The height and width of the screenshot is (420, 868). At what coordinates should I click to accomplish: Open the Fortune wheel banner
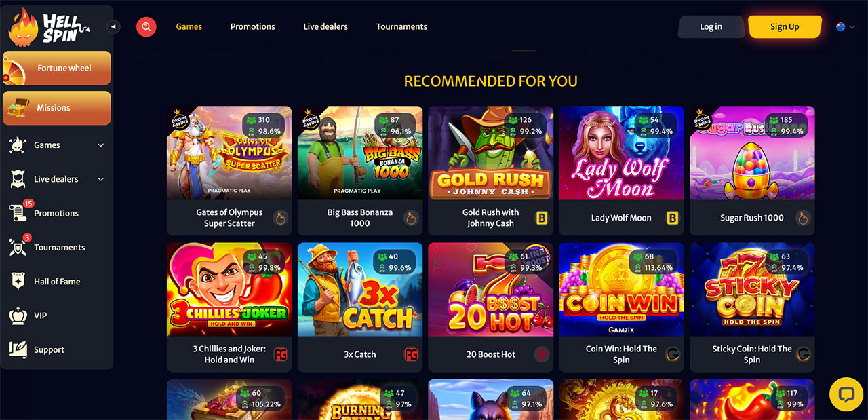(57, 68)
